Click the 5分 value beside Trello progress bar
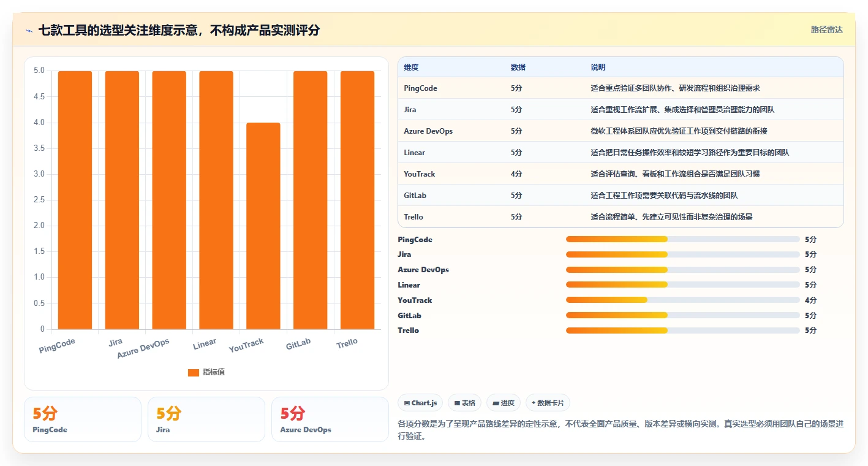This screenshot has width=868, height=466. click(x=811, y=330)
